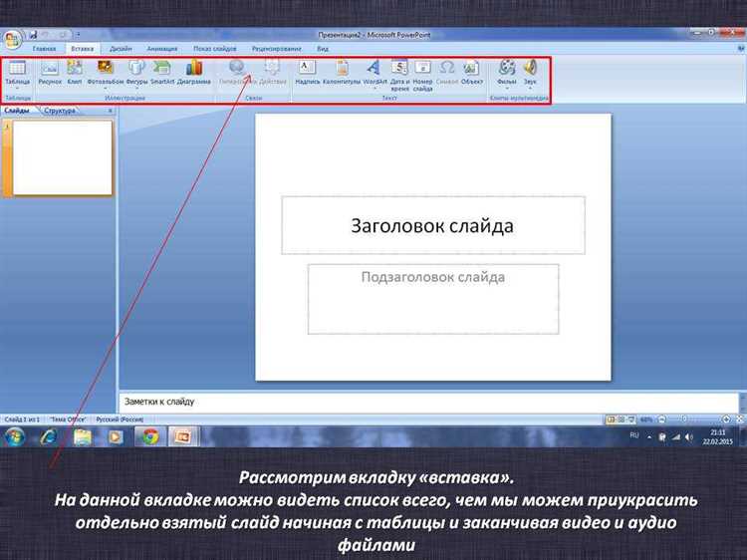
Task: Open the Фигуры (shapes) gallery
Action: [136, 73]
